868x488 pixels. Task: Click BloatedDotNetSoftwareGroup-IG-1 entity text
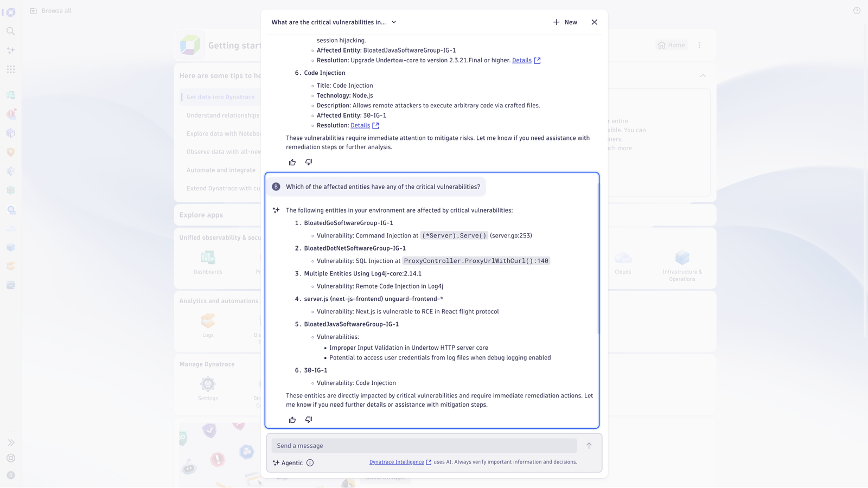(355, 248)
